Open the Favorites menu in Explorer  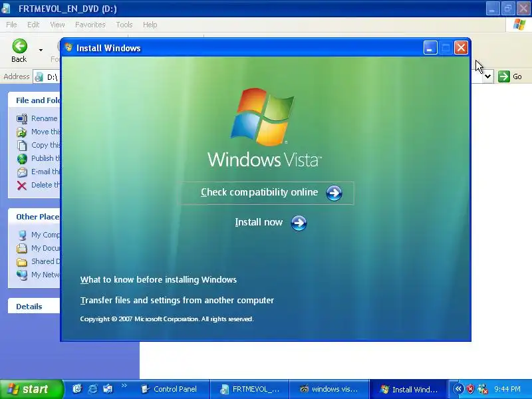pos(90,25)
